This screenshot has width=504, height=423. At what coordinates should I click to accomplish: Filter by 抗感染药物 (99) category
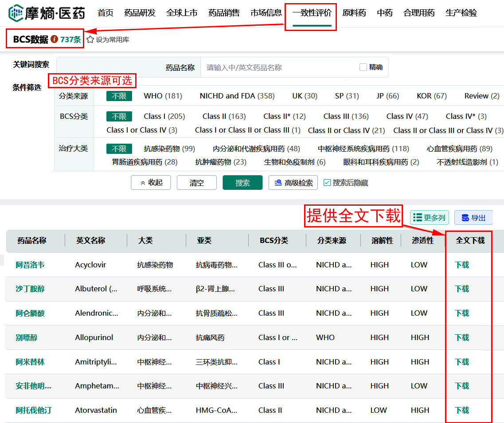tap(169, 149)
